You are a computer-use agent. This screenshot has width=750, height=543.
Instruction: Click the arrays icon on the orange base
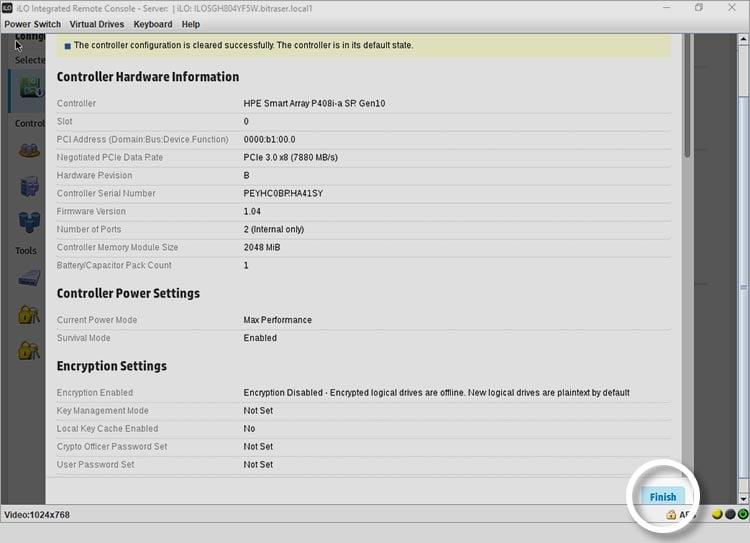tap(29, 150)
